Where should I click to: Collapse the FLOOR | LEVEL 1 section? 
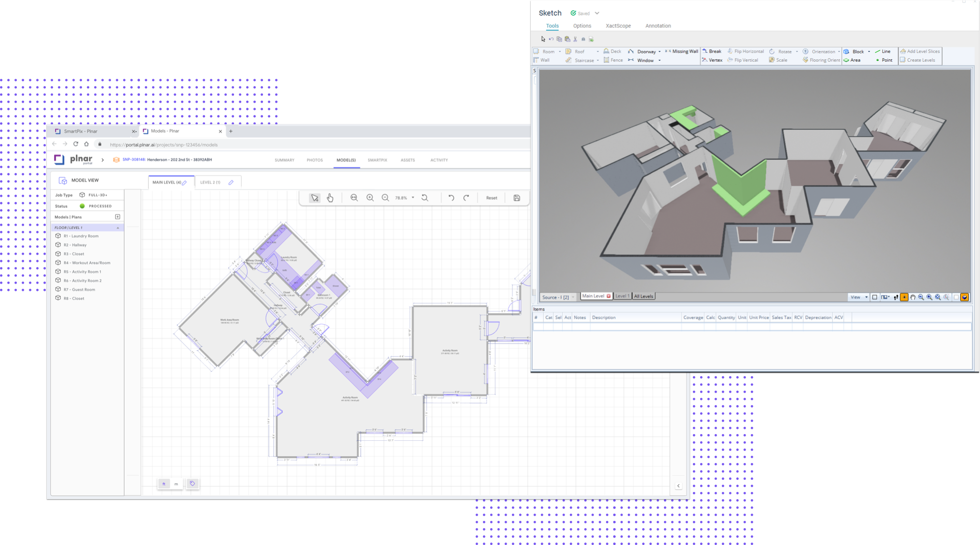(118, 228)
